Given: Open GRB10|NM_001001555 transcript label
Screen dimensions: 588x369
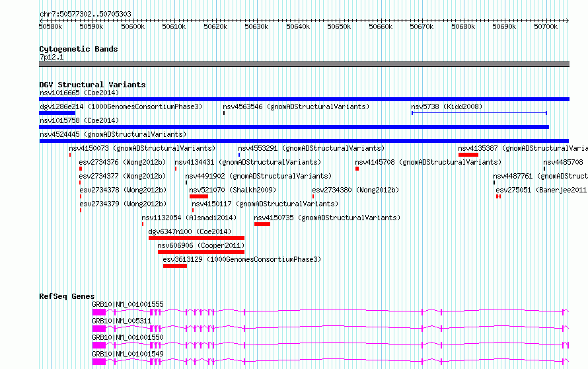Looking at the screenshot, I should click(128, 304).
